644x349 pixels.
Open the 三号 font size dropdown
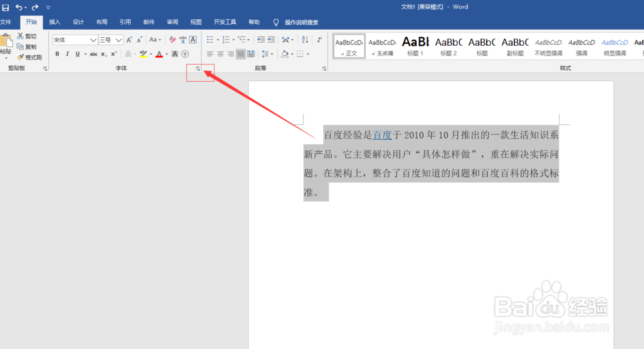(x=118, y=40)
